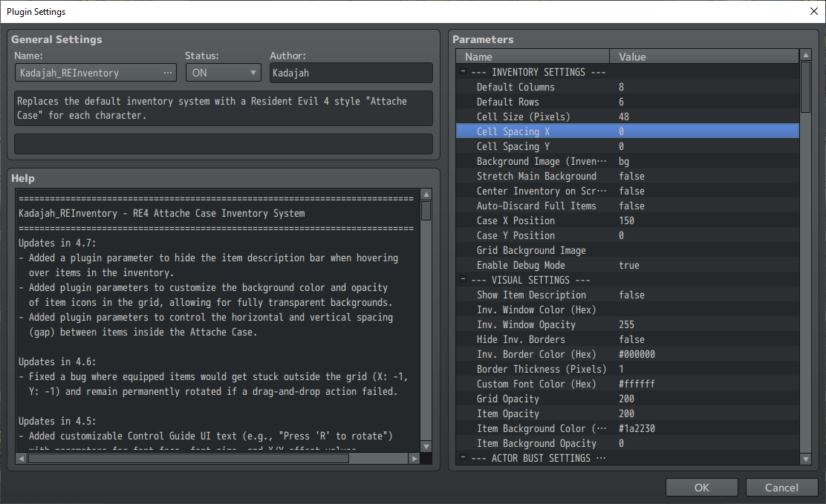The height and width of the screenshot is (504, 826).
Task: Click Help scrollbar up arrow
Action: [426, 194]
